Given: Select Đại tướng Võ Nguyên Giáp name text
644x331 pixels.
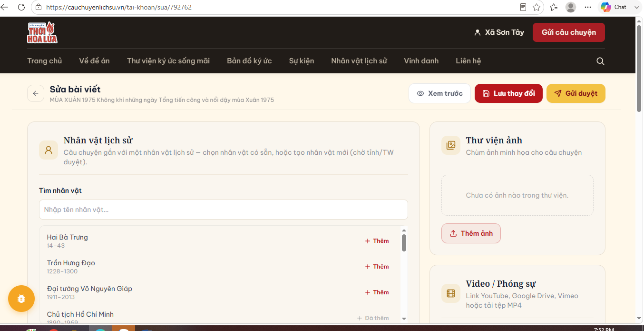Looking at the screenshot, I should coord(89,289).
